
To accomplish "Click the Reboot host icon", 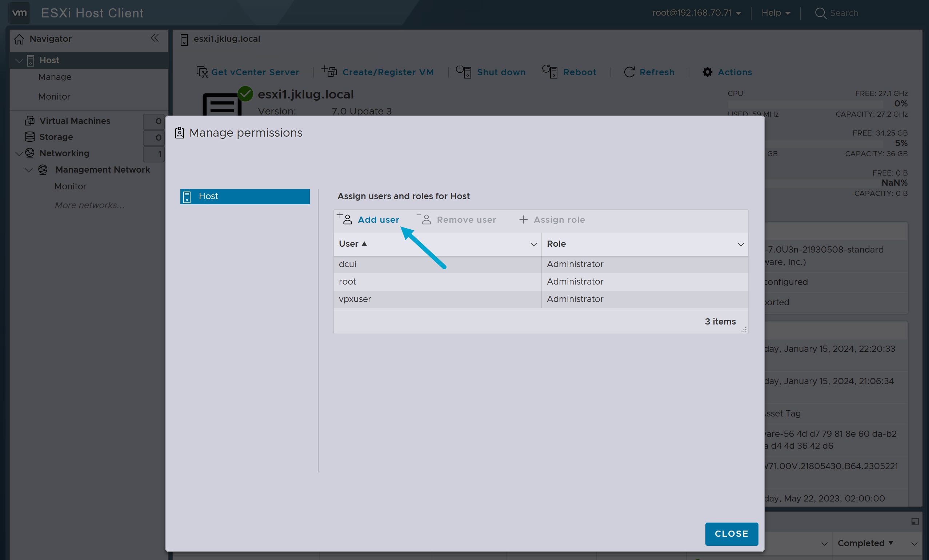I will coord(550,72).
